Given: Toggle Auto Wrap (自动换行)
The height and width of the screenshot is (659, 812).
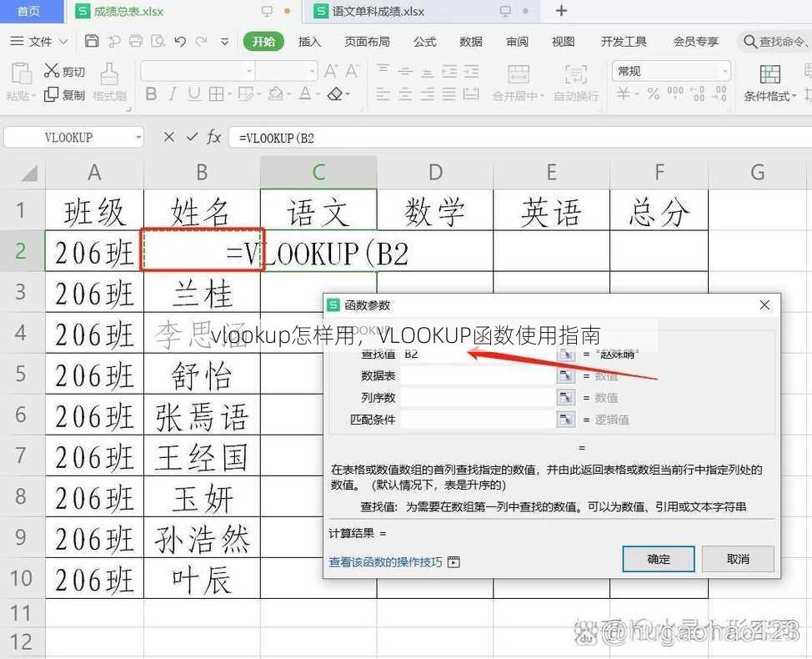Looking at the screenshot, I should 576,82.
